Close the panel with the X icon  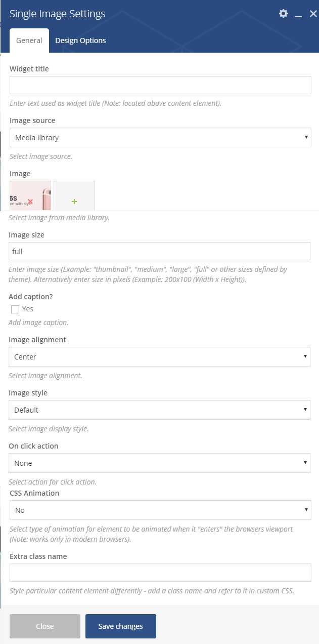point(313,14)
